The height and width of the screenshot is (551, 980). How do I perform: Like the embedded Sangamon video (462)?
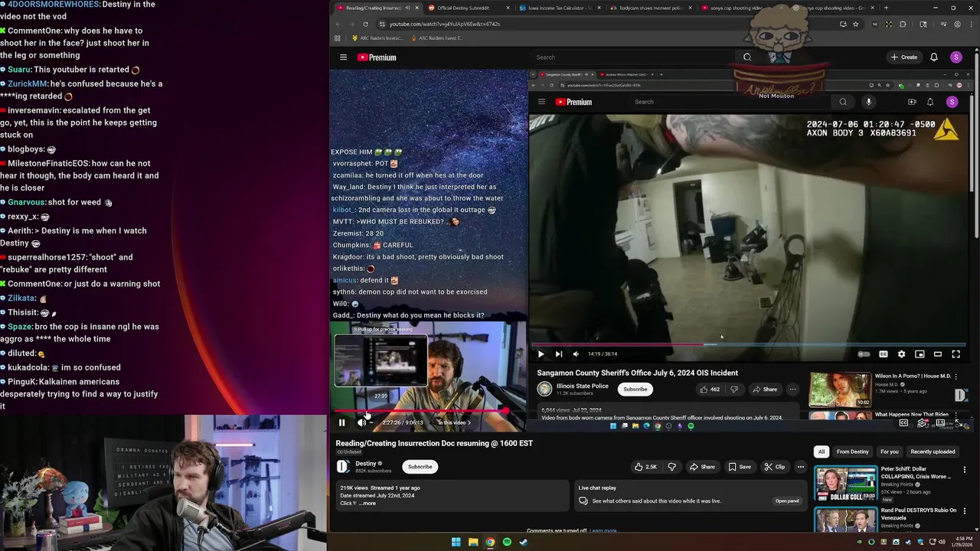709,390
